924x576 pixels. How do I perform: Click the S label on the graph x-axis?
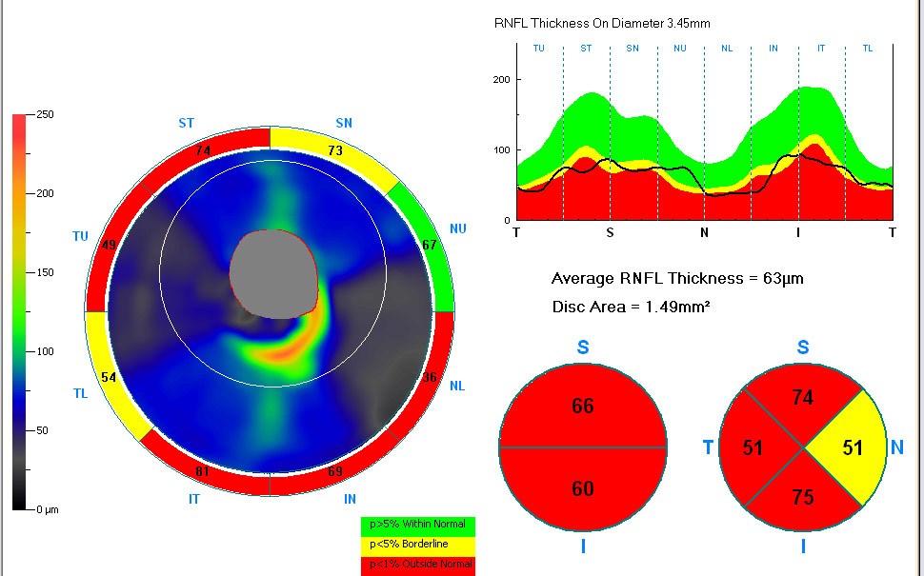pyautogui.click(x=610, y=232)
